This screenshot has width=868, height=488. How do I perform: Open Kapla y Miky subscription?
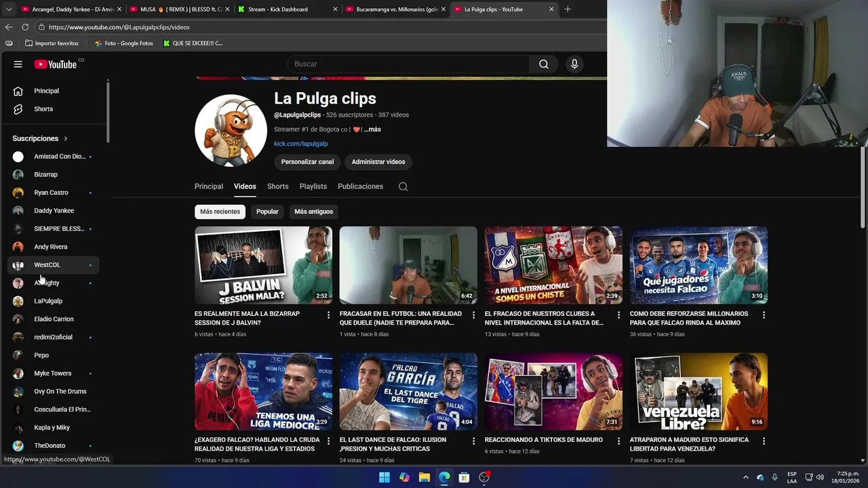[x=54, y=428]
